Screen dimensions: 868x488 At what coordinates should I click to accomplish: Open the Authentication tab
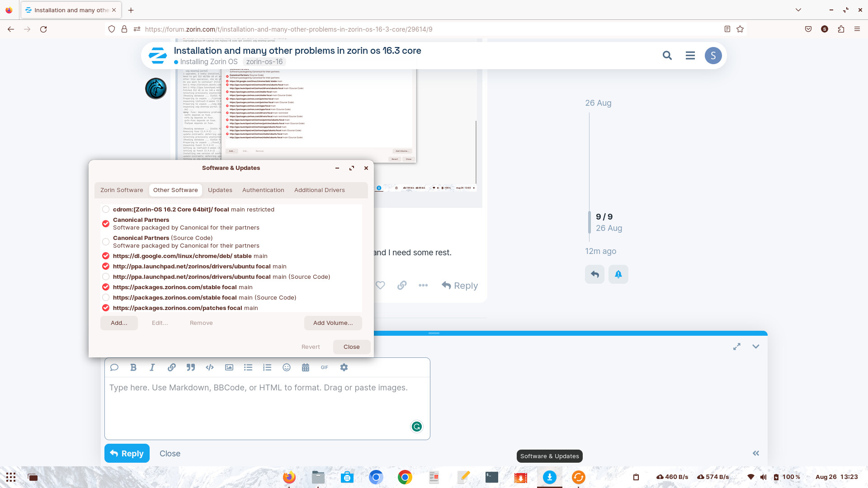pos(263,190)
